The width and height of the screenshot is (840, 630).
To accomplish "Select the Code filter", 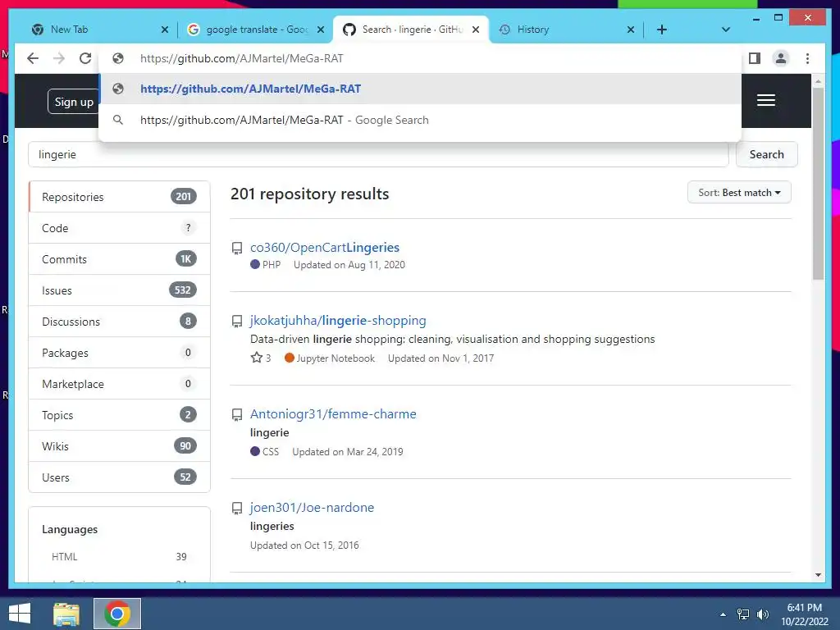I will point(119,228).
